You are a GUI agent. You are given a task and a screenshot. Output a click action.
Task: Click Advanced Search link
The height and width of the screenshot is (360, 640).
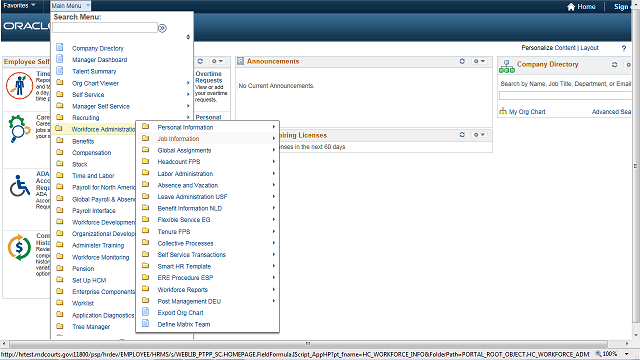point(611,111)
